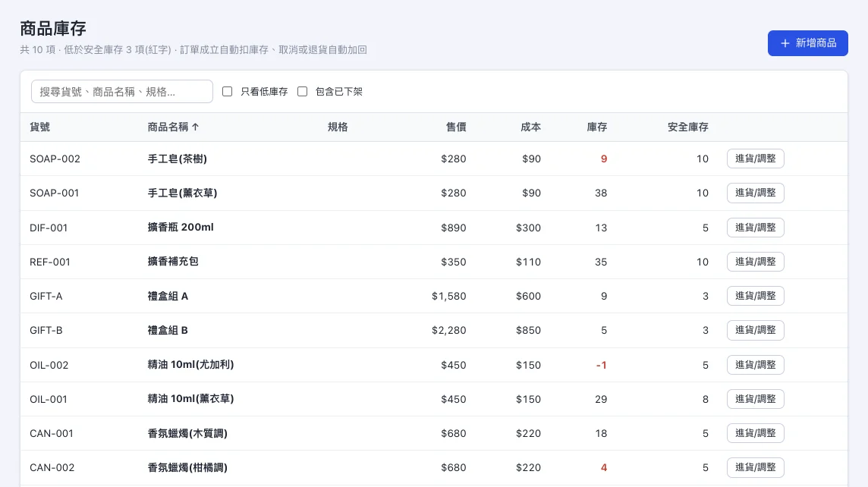Image resolution: width=868 pixels, height=487 pixels.
Task: Sort by the 成本 column header
Action: pos(530,127)
